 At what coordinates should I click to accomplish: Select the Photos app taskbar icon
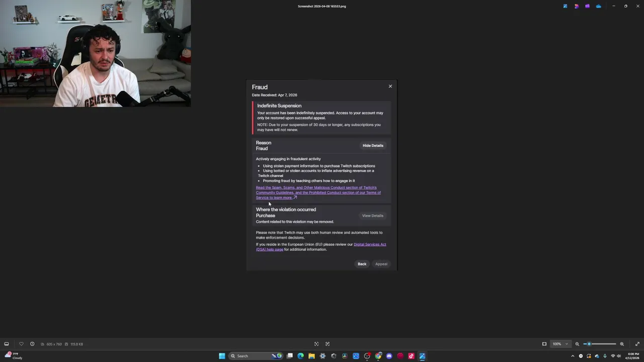click(422, 356)
